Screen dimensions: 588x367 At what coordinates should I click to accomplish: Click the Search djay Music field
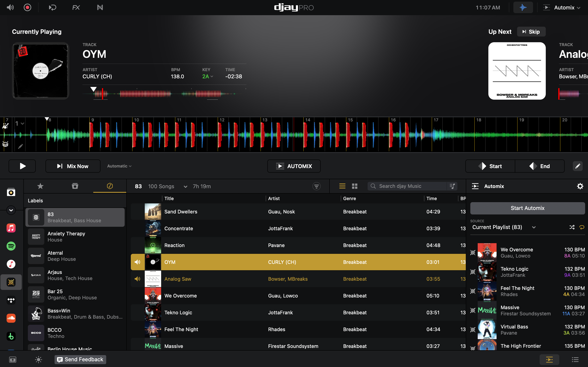(408, 186)
